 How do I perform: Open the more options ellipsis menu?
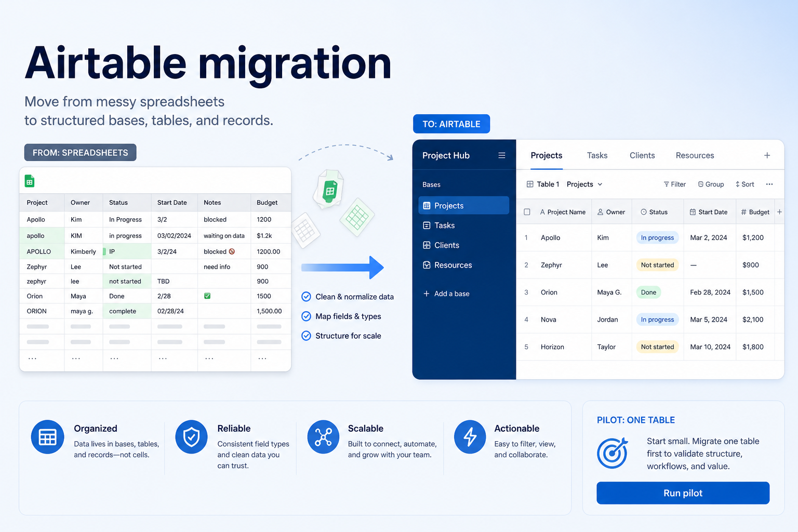[769, 184]
